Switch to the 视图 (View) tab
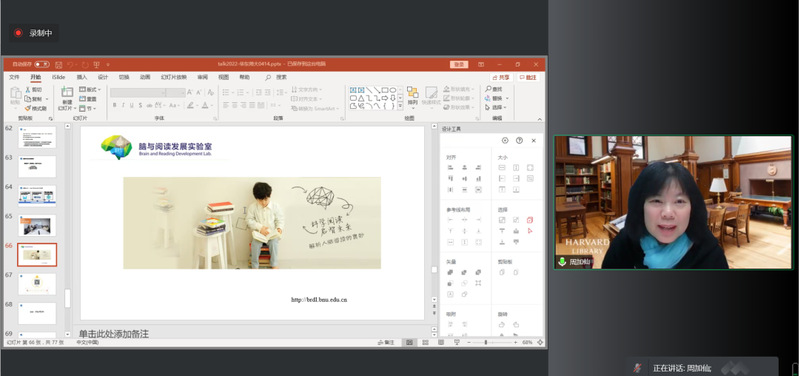 pyautogui.click(x=224, y=77)
